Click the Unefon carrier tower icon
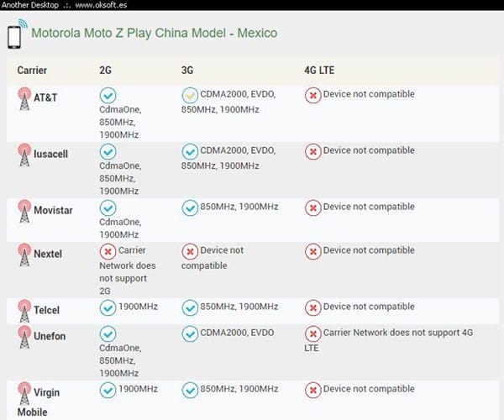The image size is (504, 420). 24,339
